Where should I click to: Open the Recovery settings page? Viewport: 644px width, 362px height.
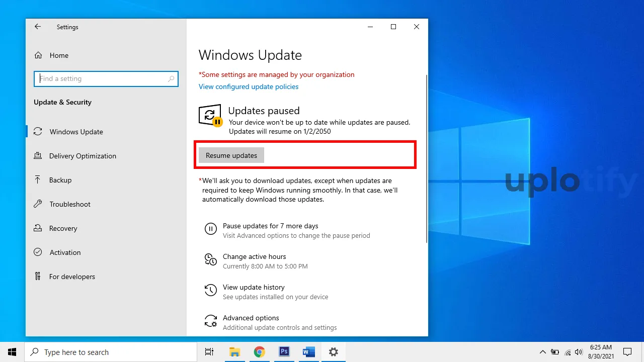coord(63,228)
